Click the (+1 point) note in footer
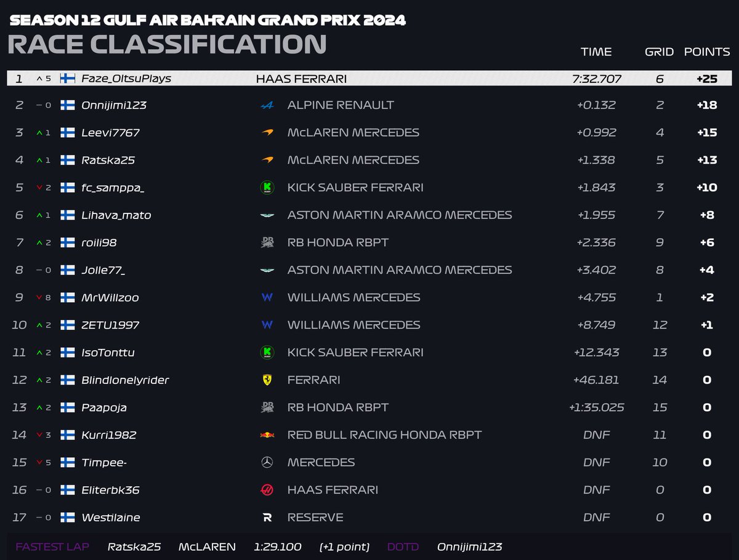This screenshot has width=739, height=560. tap(344, 546)
